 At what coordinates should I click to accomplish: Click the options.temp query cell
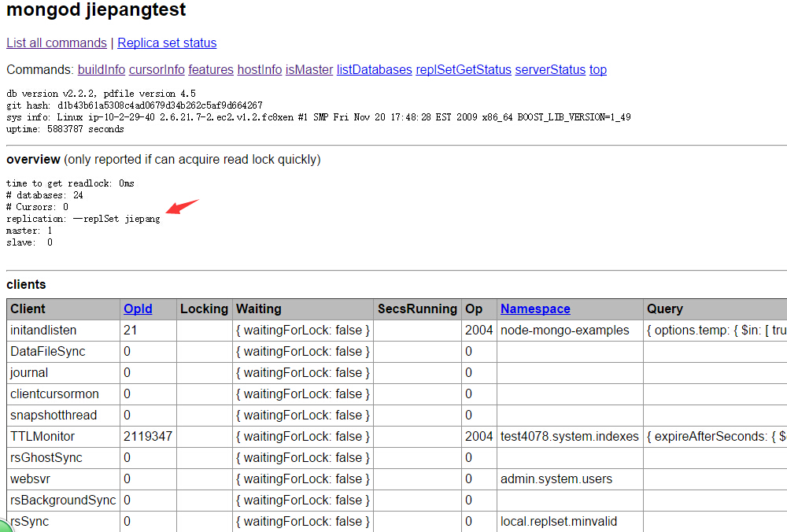pyautogui.click(x=715, y=331)
